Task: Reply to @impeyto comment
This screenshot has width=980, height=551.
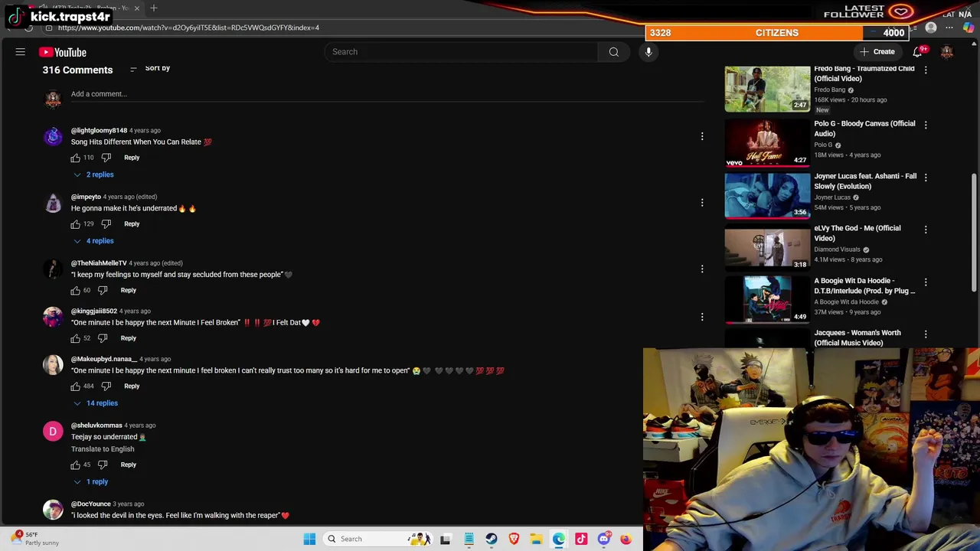Action: click(132, 224)
